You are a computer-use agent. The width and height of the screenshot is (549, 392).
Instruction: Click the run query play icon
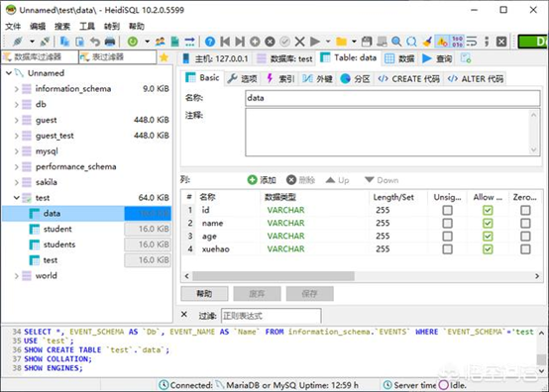315,42
